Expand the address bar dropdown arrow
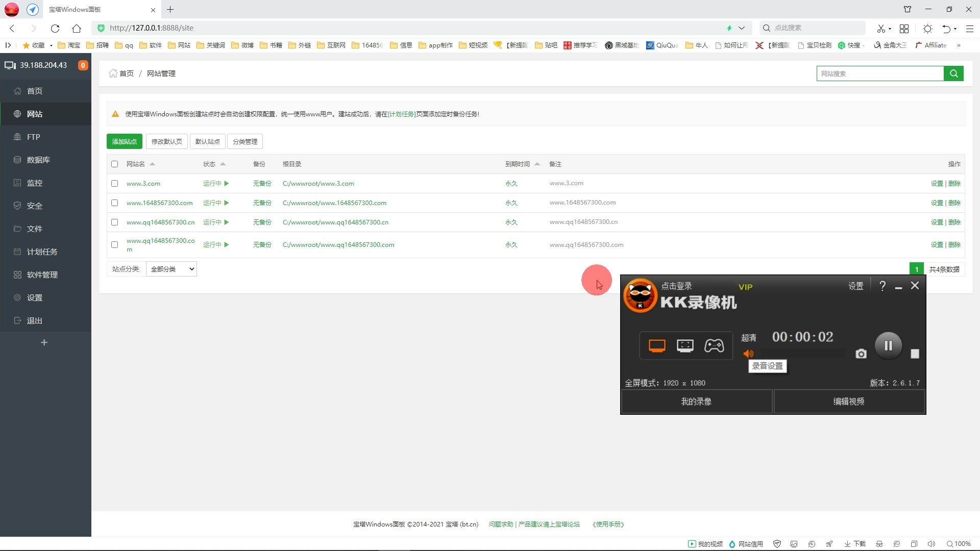This screenshot has width=980, height=551. click(742, 28)
